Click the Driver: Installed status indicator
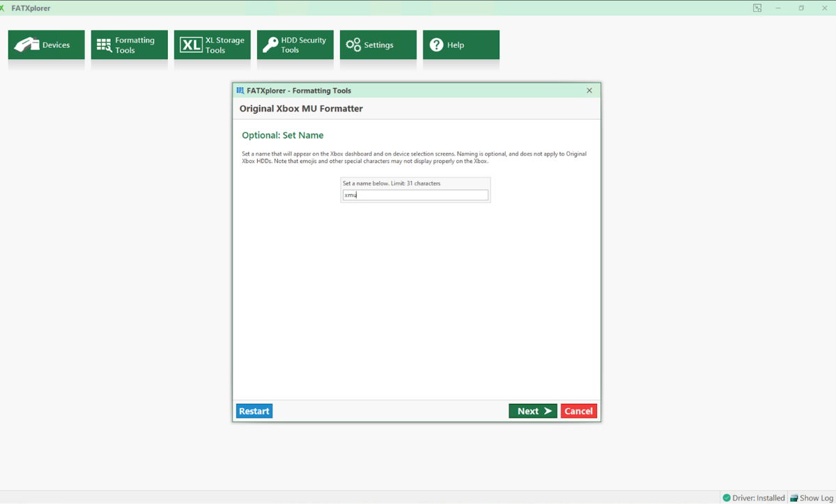The height and width of the screenshot is (504, 836). tap(754, 498)
